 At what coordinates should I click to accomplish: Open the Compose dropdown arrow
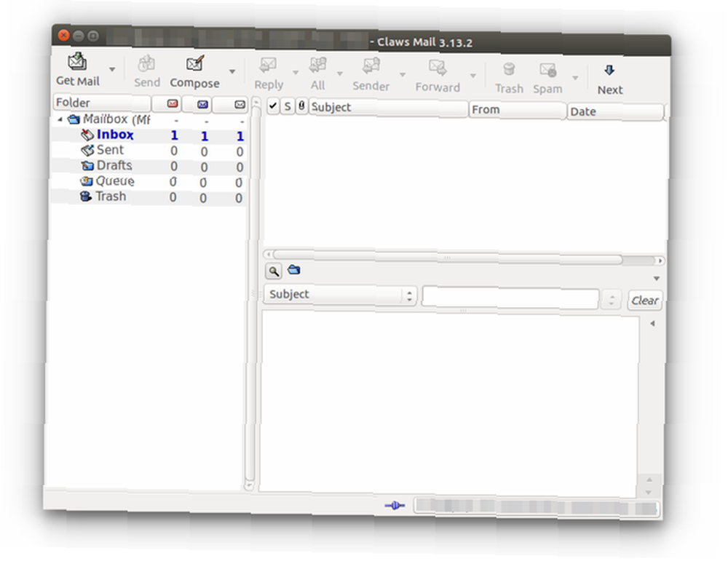point(232,71)
